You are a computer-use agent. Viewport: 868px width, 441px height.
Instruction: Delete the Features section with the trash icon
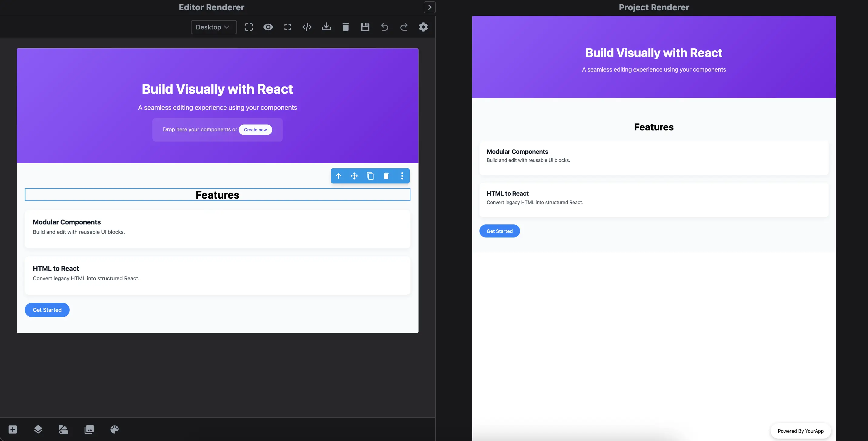point(386,176)
